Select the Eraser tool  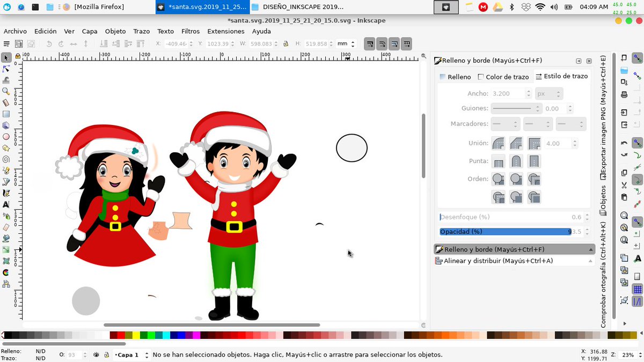click(x=6, y=227)
